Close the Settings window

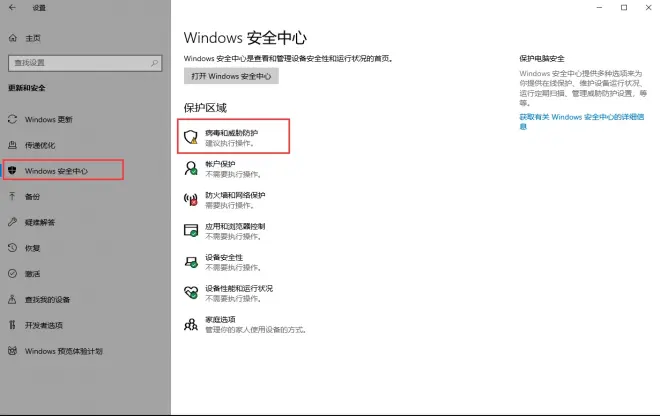649,8
